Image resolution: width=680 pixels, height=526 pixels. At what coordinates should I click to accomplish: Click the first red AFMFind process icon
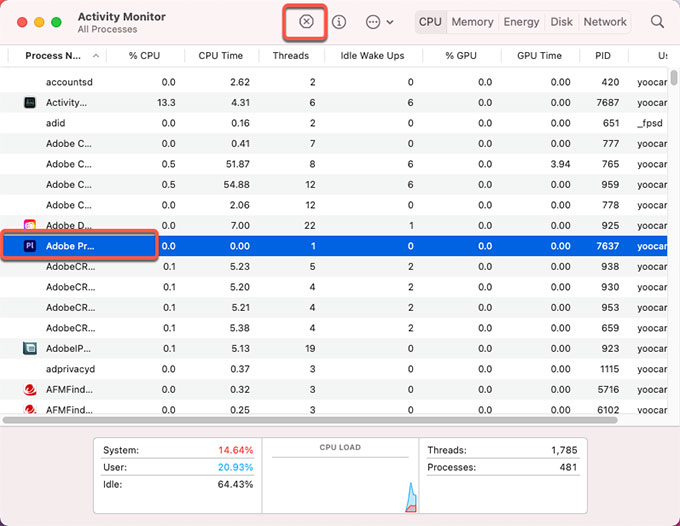coord(30,389)
